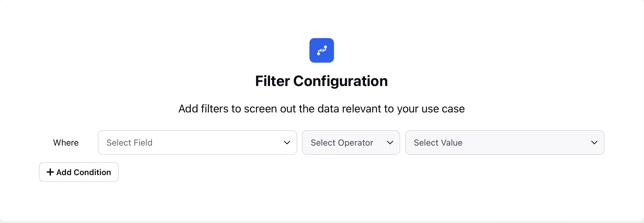Open the Select Field dropdown
The width and height of the screenshot is (644, 223).
197,143
